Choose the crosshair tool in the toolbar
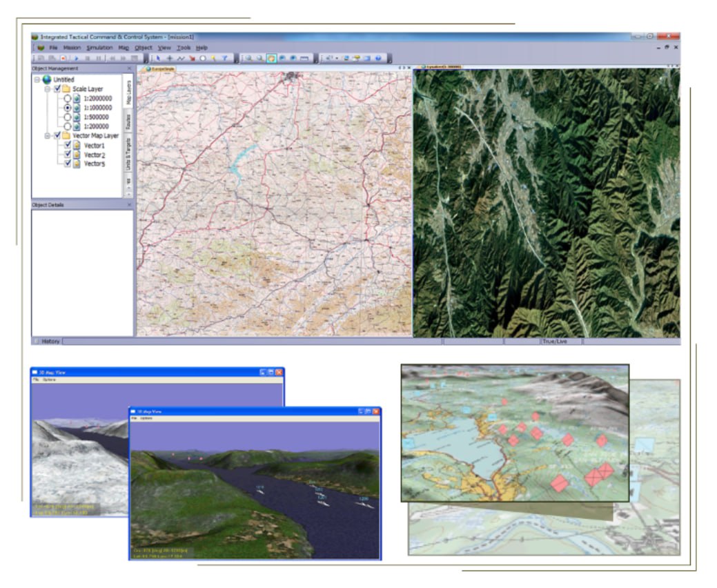 coord(169,59)
